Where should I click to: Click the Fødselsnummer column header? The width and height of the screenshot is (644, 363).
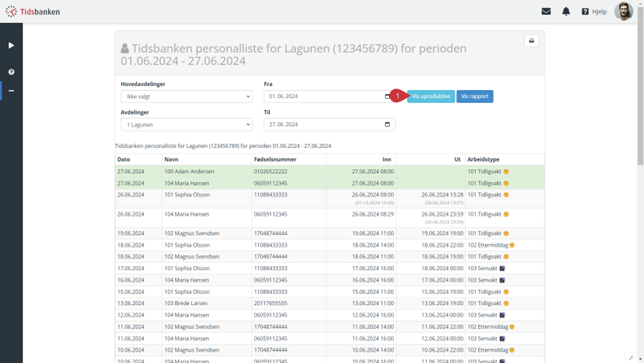[275, 160]
